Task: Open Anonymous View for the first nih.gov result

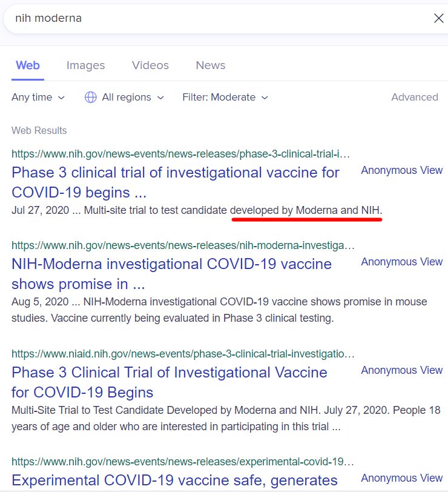Action: tap(401, 170)
